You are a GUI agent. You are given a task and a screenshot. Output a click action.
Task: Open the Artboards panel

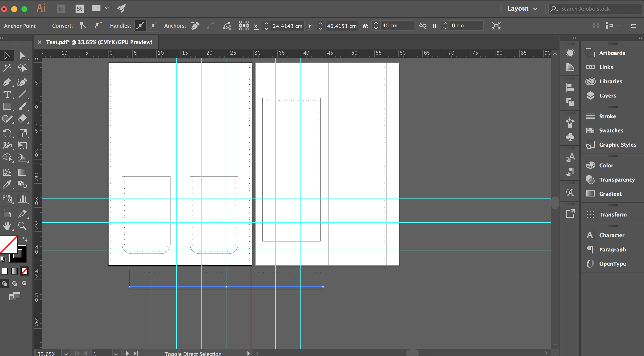coord(612,53)
